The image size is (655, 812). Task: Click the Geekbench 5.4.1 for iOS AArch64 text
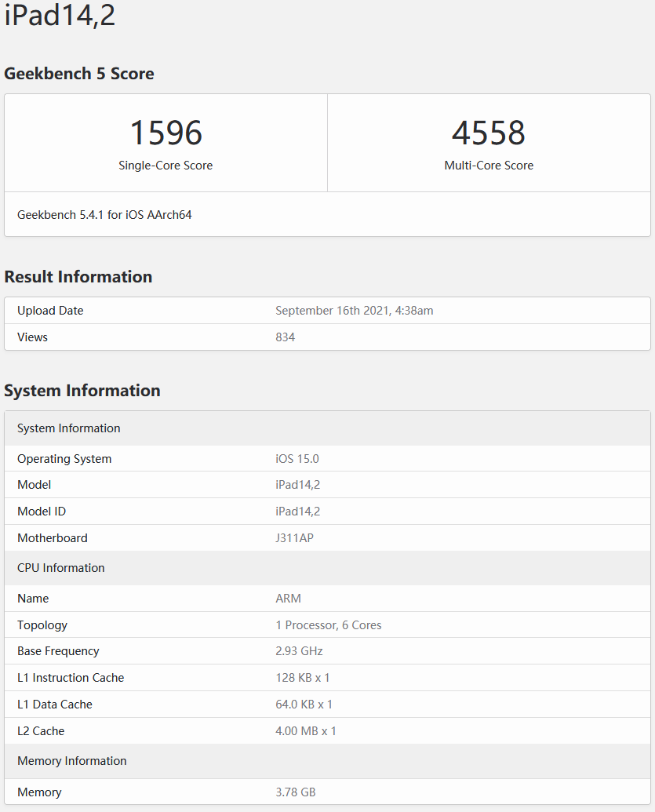[x=104, y=214]
